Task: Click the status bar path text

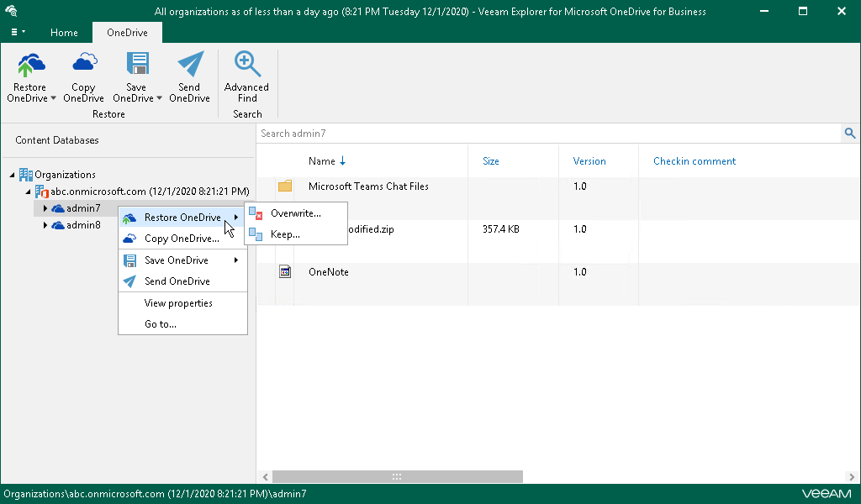Action: click(155, 494)
